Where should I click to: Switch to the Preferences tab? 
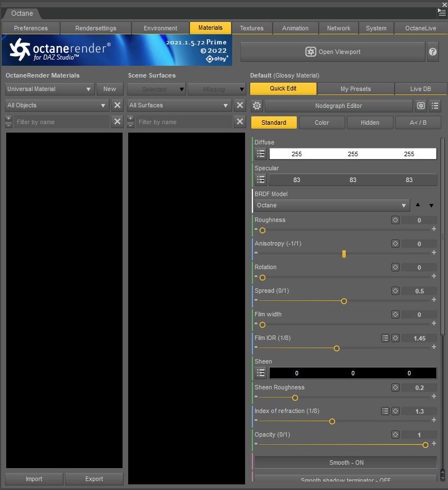(x=31, y=28)
